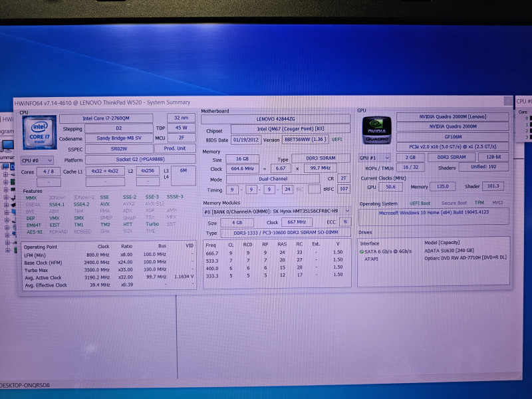
Task: Click the 4x32 + 4x32 L1 cache field
Action: click(105, 171)
